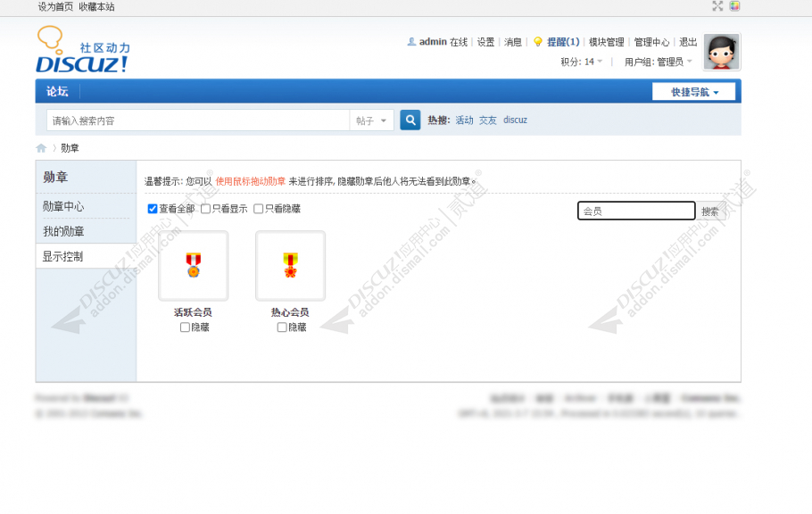The height and width of the screenshot is (514, 812).
Task: Click the lightbulb reminder icon
Action: pyautogui.click(x=537, y=41)
